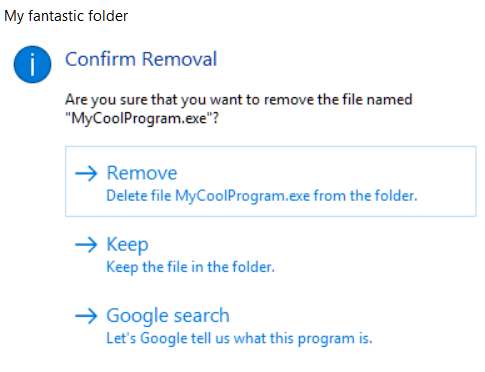The image size is (485, 372).
Task: Click 'Let's Google tell us' description text
Action: point(239,338)
